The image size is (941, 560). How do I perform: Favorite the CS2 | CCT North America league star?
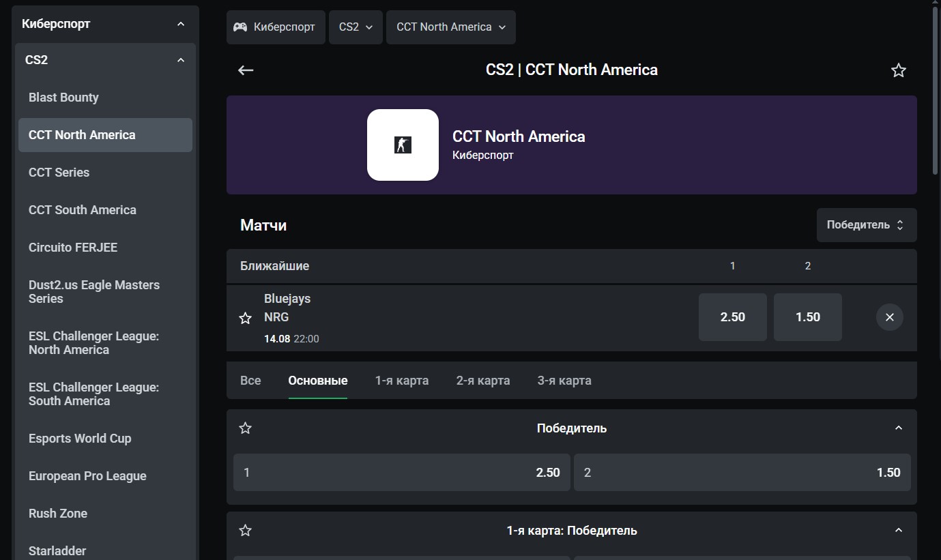[899, 70]
